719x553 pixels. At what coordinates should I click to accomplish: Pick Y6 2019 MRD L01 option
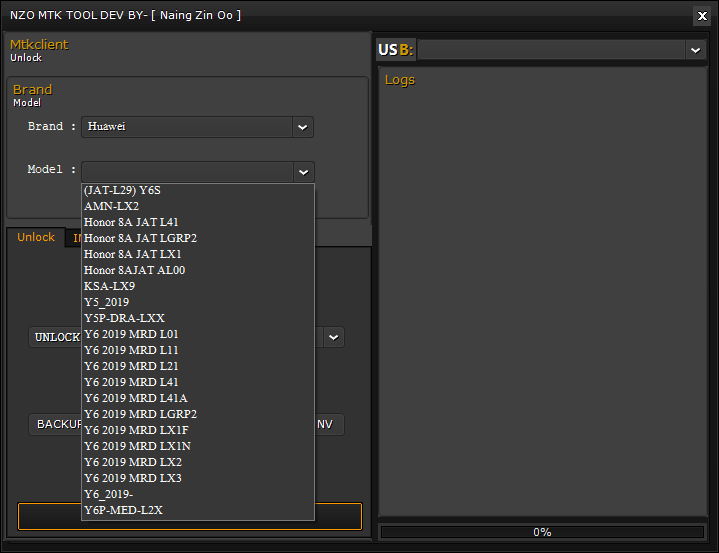coord(131,334)
